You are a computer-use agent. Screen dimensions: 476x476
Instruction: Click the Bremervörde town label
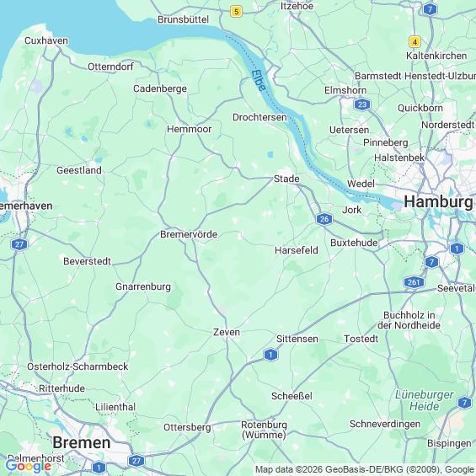click(189, 234)
